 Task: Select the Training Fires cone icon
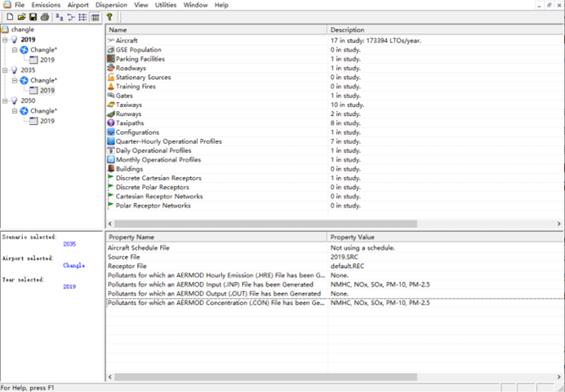tap(111, 87)
